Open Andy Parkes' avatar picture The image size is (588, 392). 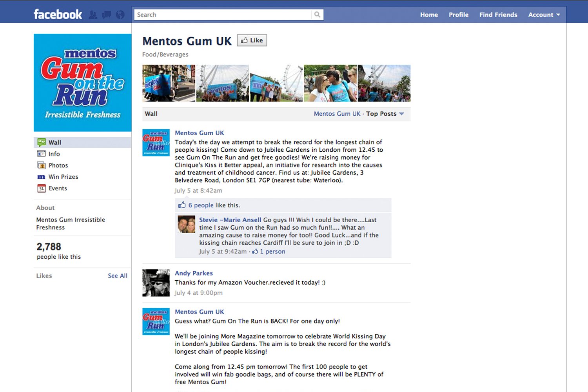156,283
